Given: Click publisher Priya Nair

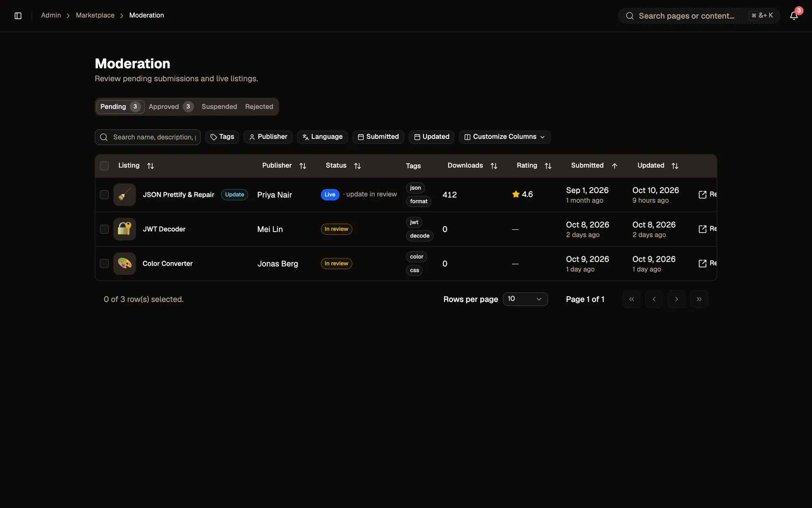Looking at the screenshot, I should (x=274, y=195).
